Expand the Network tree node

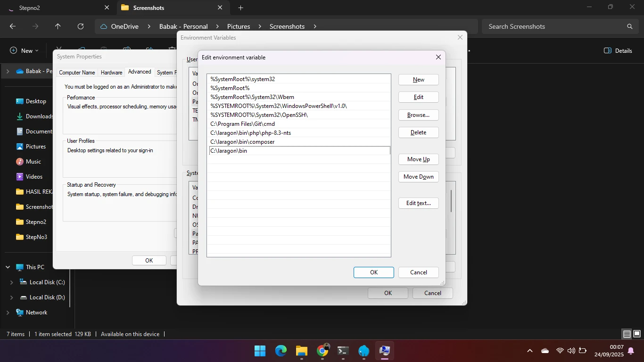click(x=8, y=313)
